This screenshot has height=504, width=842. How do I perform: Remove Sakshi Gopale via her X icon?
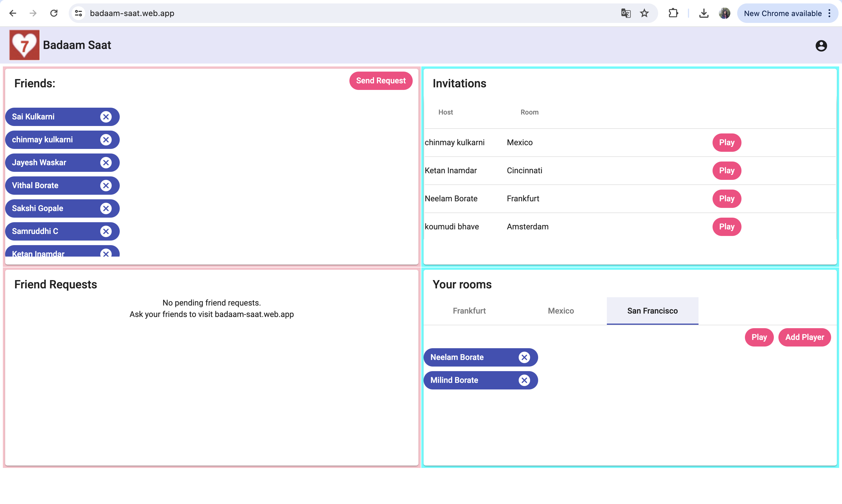[106, 208]
